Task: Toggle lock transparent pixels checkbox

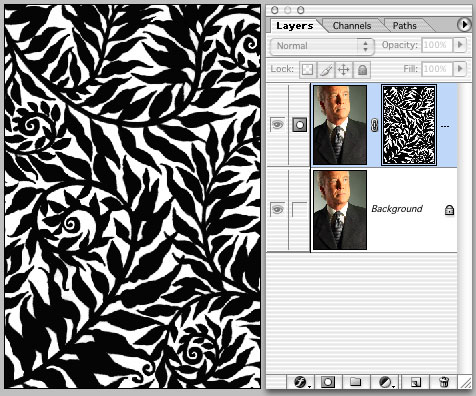Action: (307, 70)
